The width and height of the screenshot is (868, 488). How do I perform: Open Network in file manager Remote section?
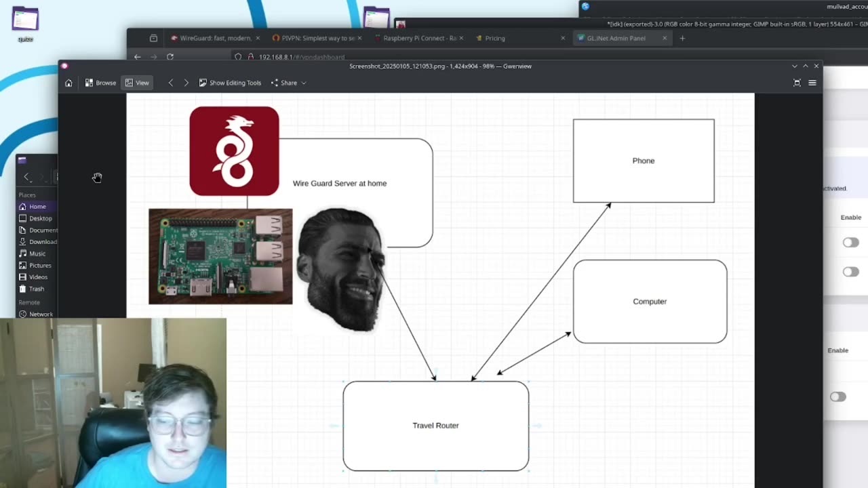pos(36,314)
